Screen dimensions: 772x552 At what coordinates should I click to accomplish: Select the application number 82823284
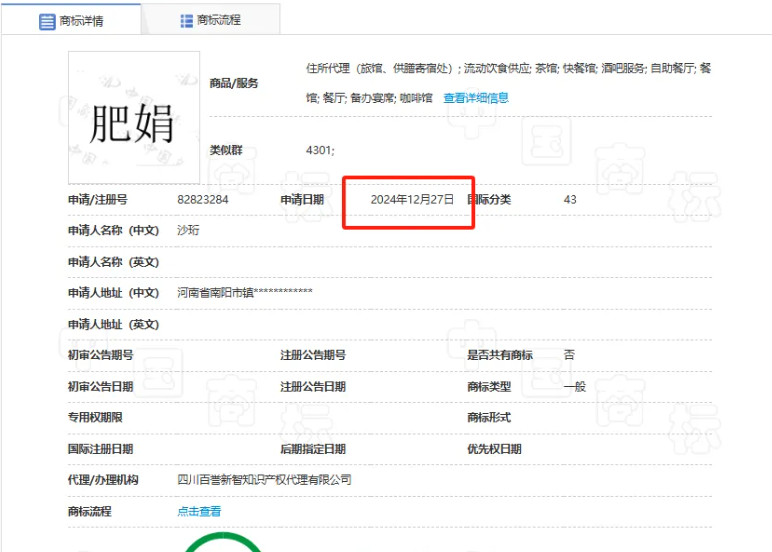coord(203,200)
